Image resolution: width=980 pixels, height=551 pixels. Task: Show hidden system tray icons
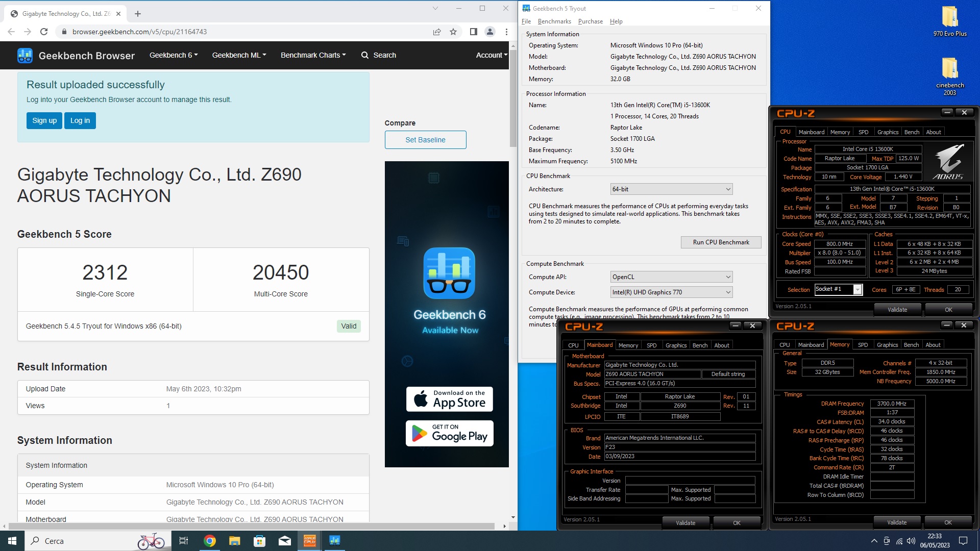click(874, 541)
